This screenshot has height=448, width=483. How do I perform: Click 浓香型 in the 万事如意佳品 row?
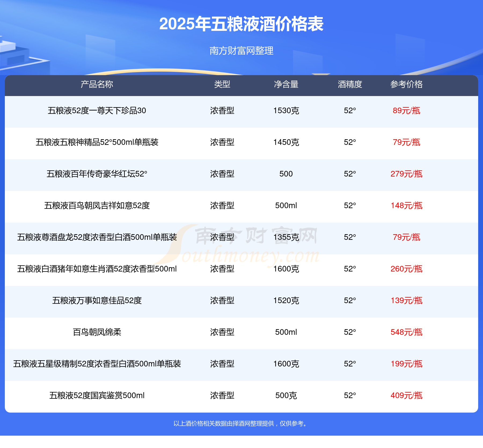coord(222,300)
